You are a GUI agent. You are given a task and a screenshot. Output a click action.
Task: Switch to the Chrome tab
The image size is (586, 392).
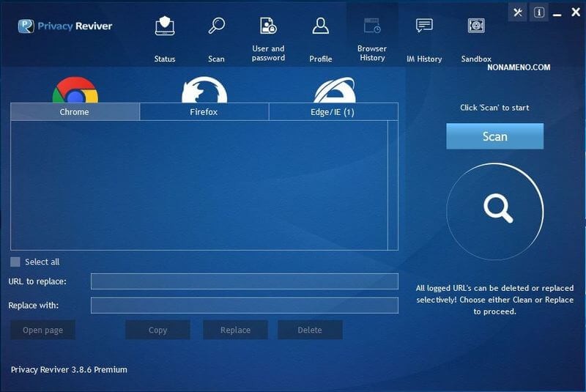tap(75, 111)
